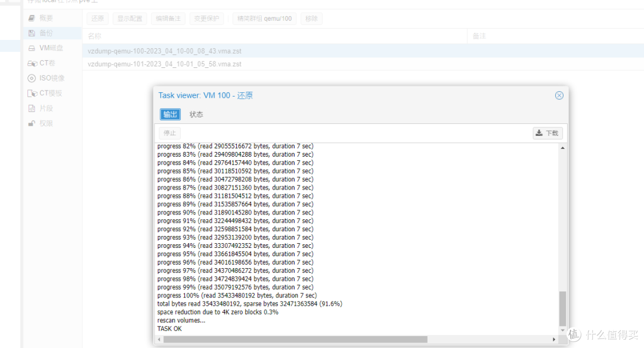Click 精简群组 qemu/100 prune button
The width and height of the screenshot is (644, 348).
click(264, 18)
